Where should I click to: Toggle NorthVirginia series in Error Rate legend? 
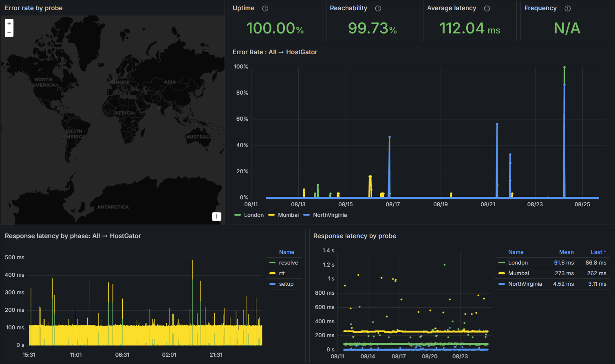click(330, 215)
